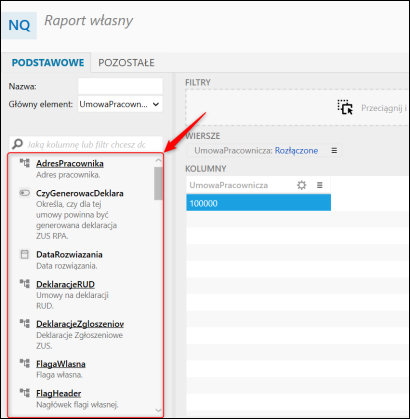Open UmowaPracownicza column gear settings

[x=301, y=185]
